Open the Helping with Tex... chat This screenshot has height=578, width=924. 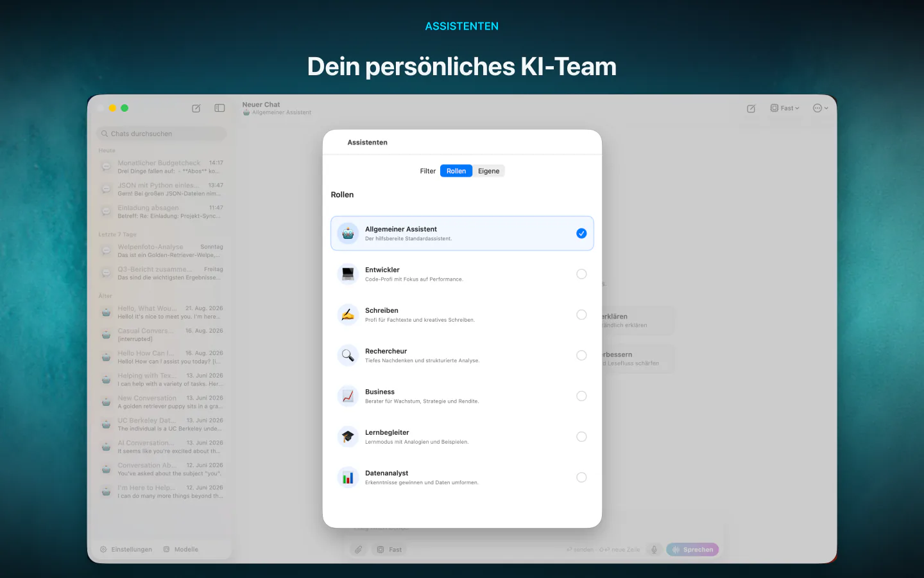click(162, 380)
